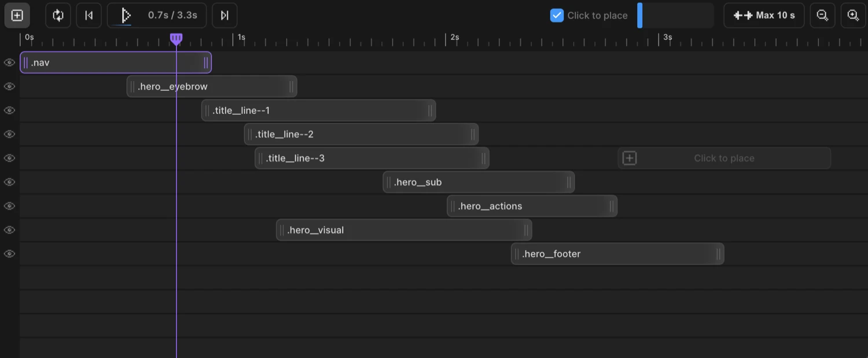Click the fit-duration icon inside Max 10 s
Viewport: 868px width, 358px height.
(742, 15)
